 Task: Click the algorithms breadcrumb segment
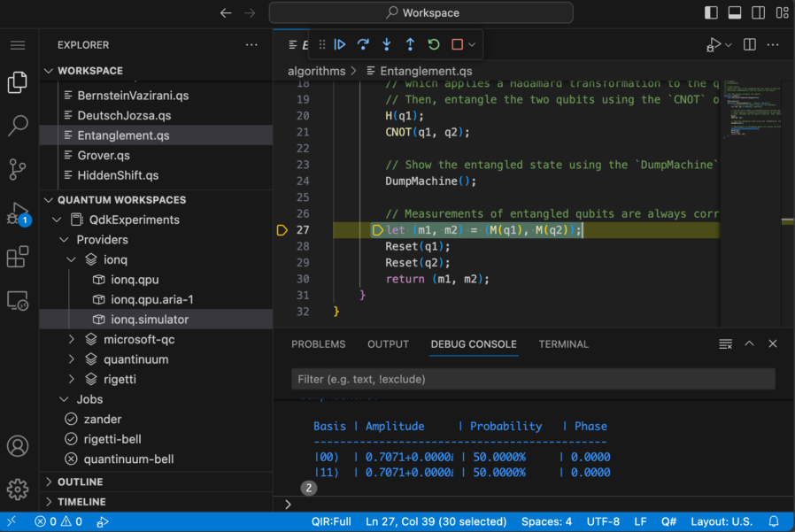316,71
